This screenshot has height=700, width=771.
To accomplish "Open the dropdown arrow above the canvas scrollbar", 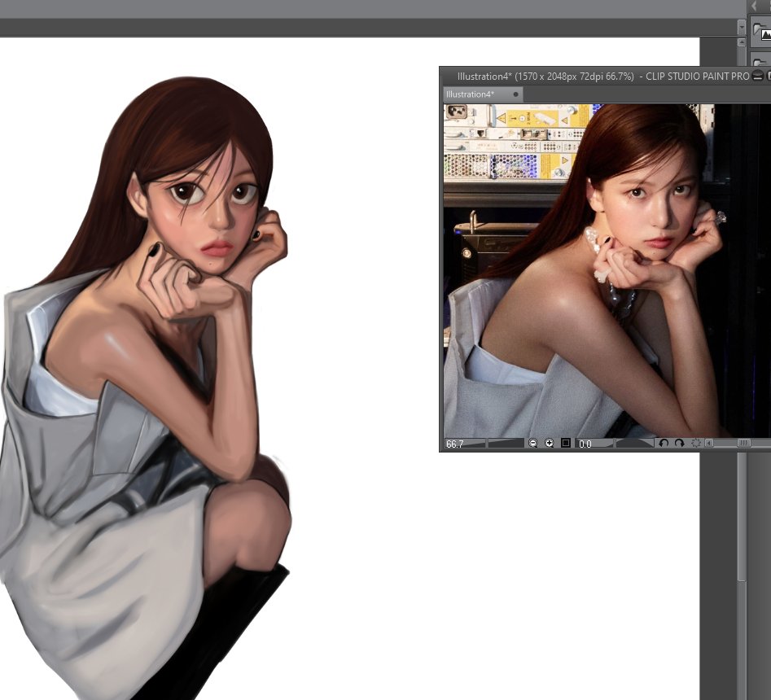I will (742, 28).
